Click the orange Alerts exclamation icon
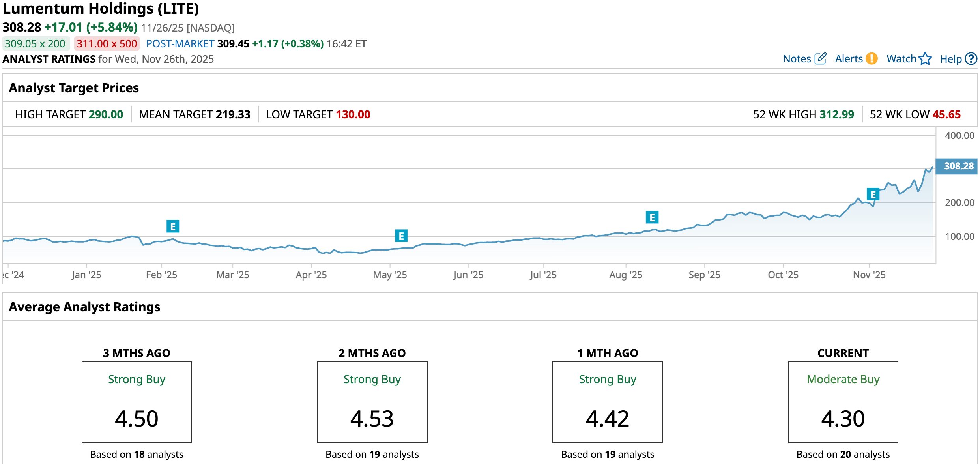The image size is (980, 464). tap(872, 59)
